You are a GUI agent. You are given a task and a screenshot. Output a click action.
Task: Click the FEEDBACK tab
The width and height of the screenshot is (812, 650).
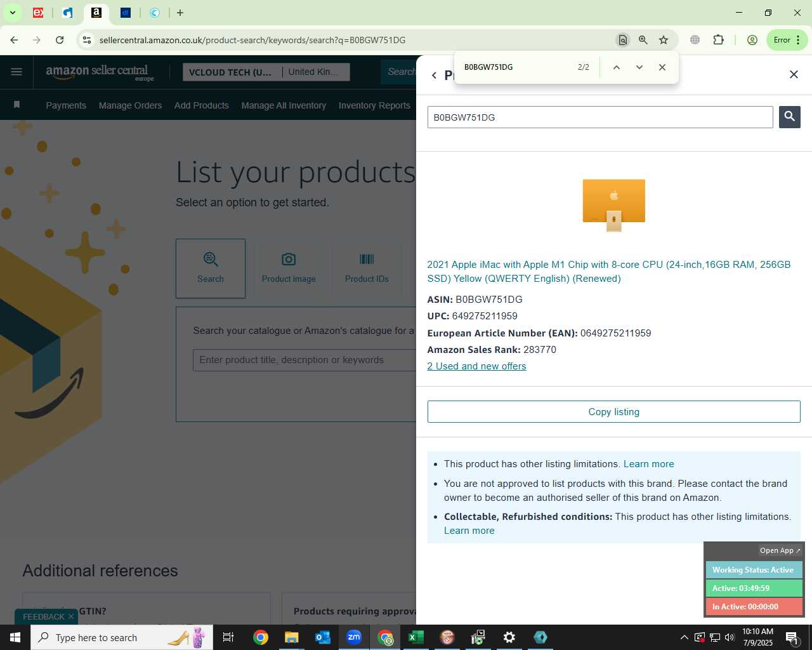click(43, 617)
